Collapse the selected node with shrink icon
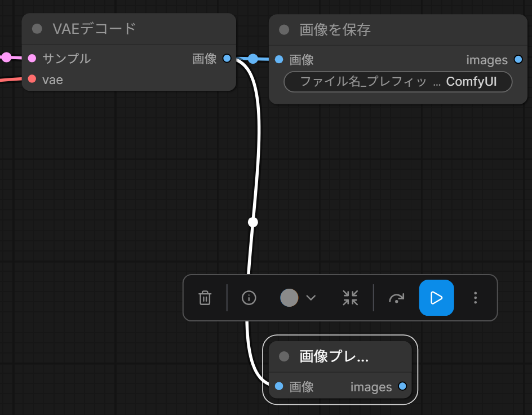 (x=350, y=298)
